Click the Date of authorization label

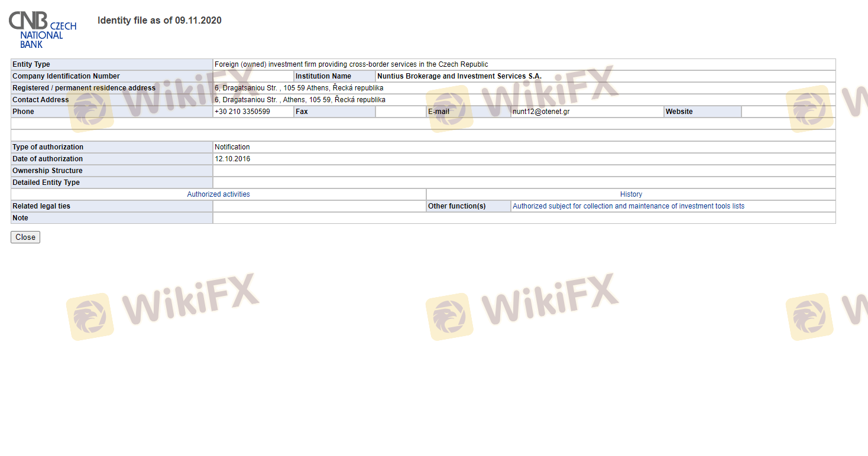point(48,159)
